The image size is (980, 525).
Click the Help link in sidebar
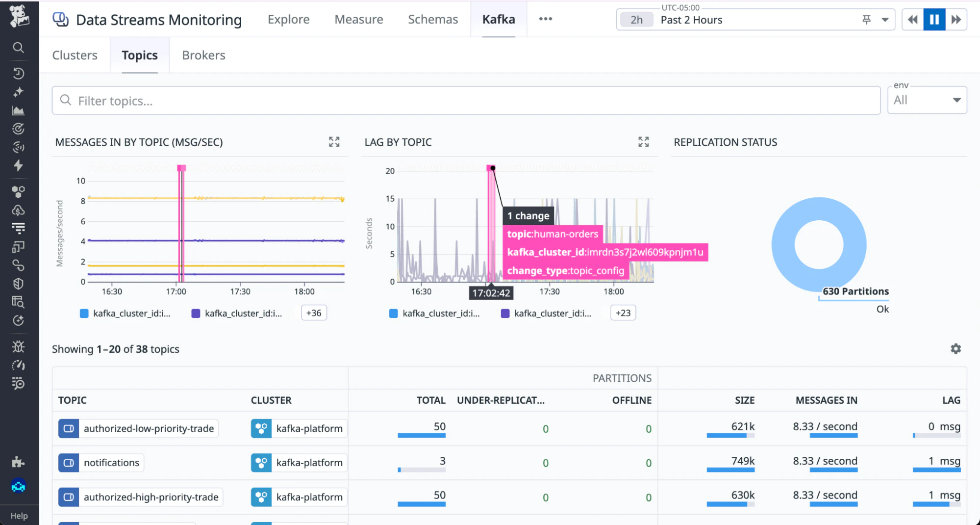pos(19,516)
